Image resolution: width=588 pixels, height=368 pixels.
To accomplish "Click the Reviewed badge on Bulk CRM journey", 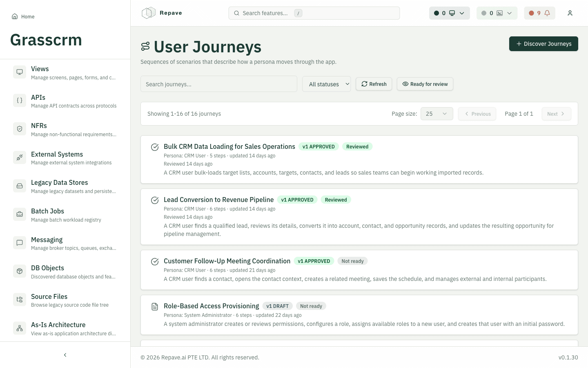I will [x=357, y=146].
